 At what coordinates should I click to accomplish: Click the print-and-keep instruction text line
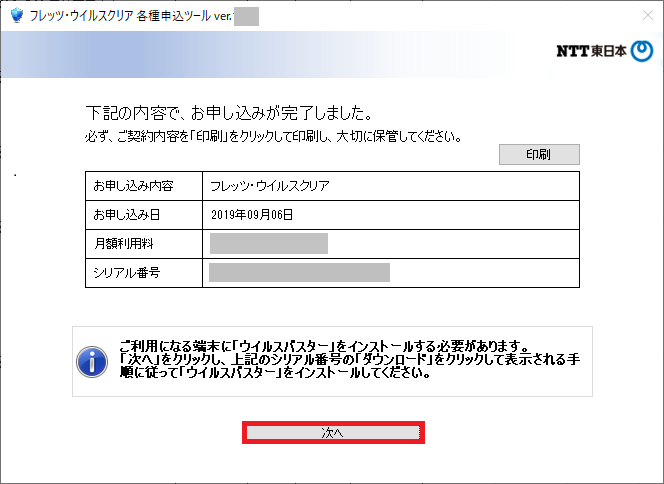click(273, 136)
